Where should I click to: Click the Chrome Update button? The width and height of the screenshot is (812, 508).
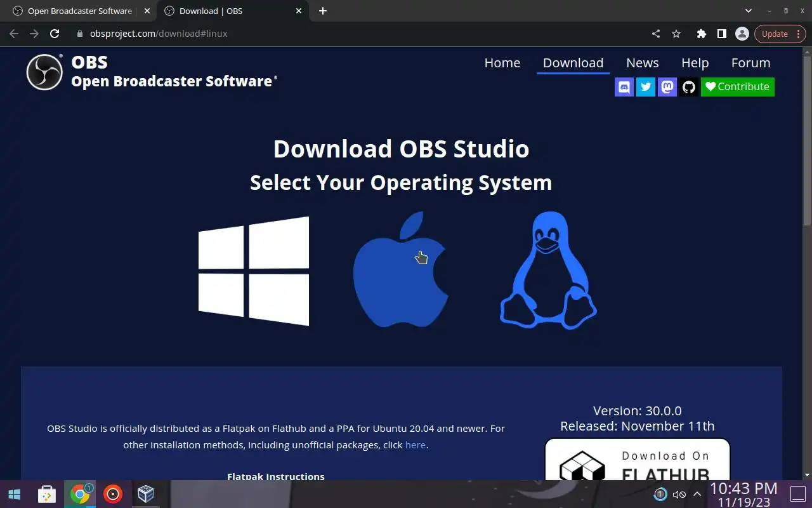coord(780,34)
